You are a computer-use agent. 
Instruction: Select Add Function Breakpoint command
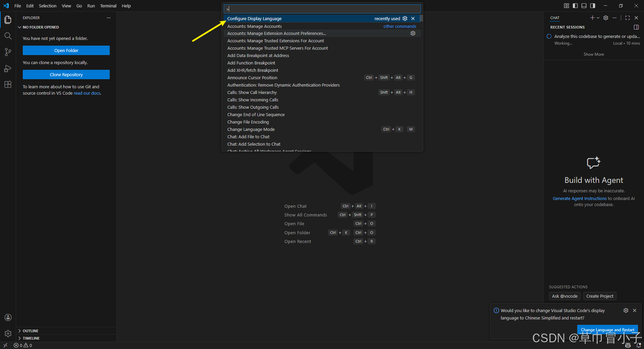[322, 63]
